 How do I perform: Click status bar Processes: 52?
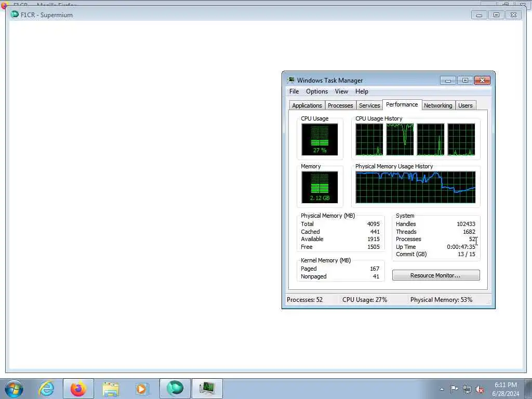click(x=304, y=300)
